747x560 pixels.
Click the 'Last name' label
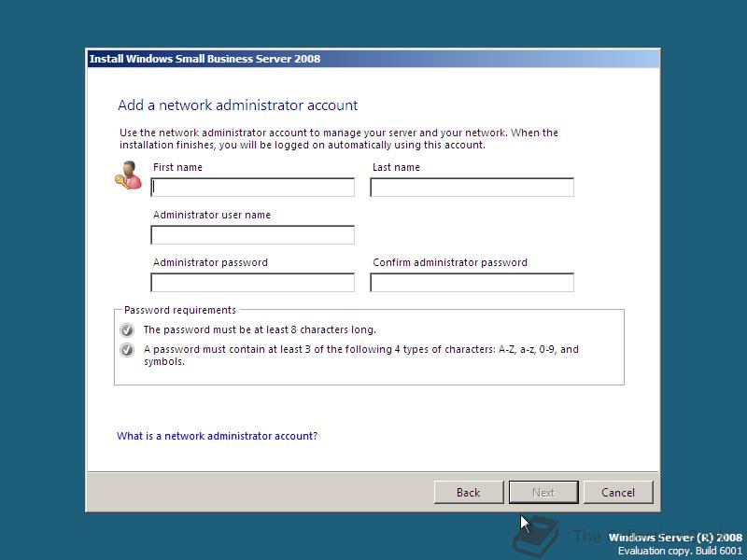[396, 167]
